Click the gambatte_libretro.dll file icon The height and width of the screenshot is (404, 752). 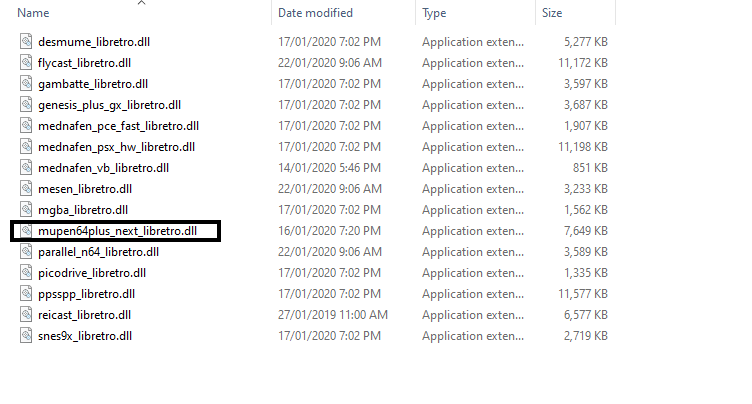point(26,83)
